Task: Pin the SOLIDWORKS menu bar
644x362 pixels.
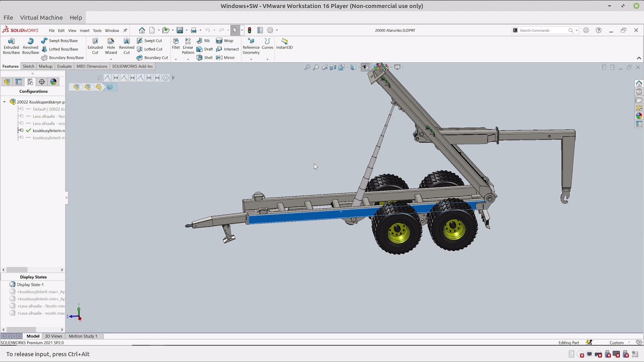Action: 125,30
